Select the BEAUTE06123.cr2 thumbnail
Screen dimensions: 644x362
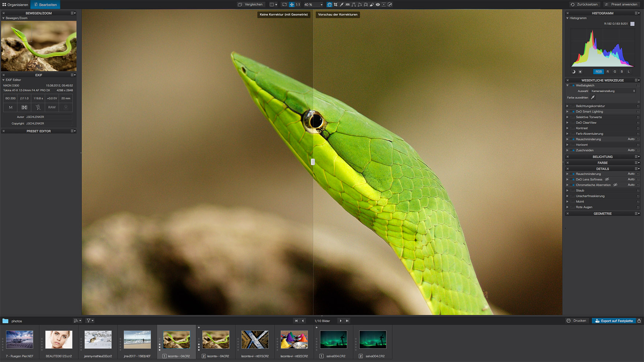(x=59, y=340)
